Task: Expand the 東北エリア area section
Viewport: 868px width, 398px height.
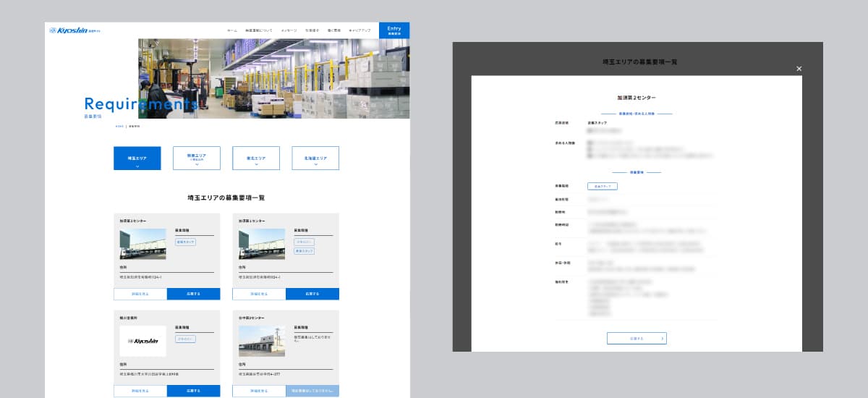Action: (x=256, y=158)
